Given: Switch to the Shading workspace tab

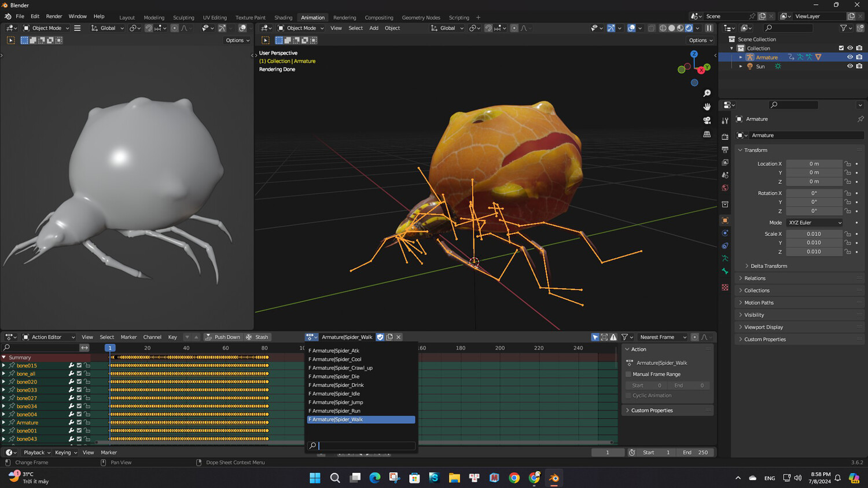Looking at the screenshot, I should pyautogui.click(x=283, y=17).
